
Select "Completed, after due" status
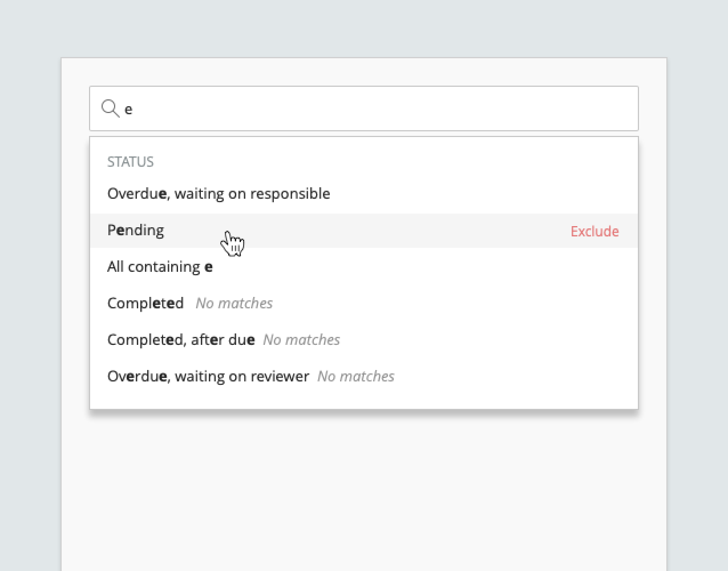181,340
